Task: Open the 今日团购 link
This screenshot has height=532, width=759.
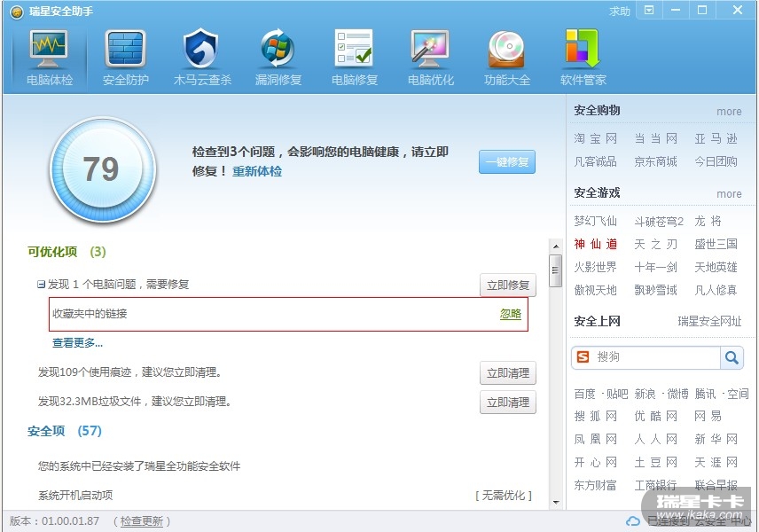Action: [716, 161]
